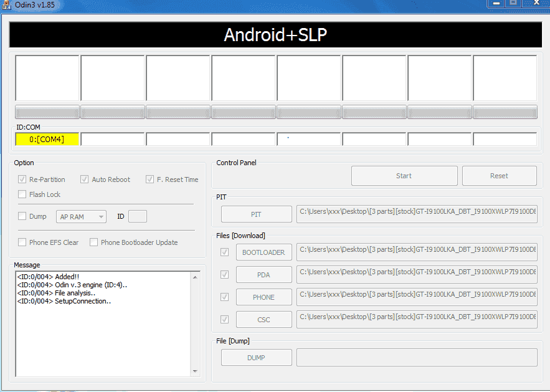Open the AP RAM dropdown
The image size is (550, 392).
[x=81, y=216]
